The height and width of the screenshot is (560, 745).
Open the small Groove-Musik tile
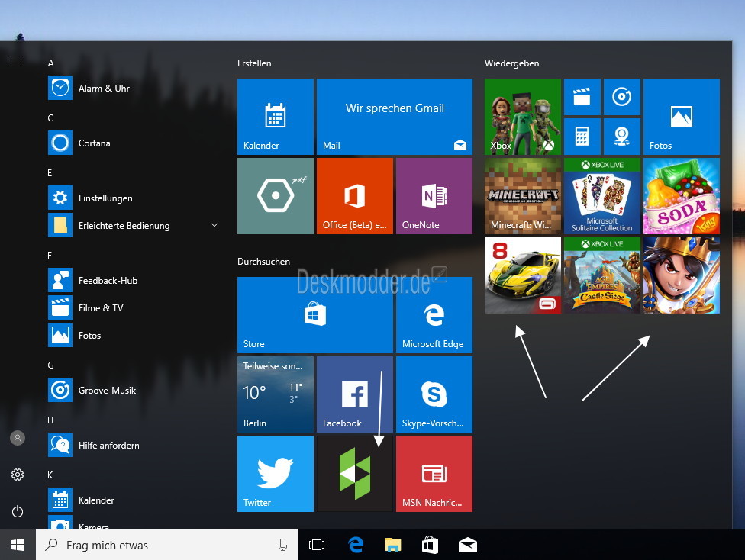tap(621, 97)
